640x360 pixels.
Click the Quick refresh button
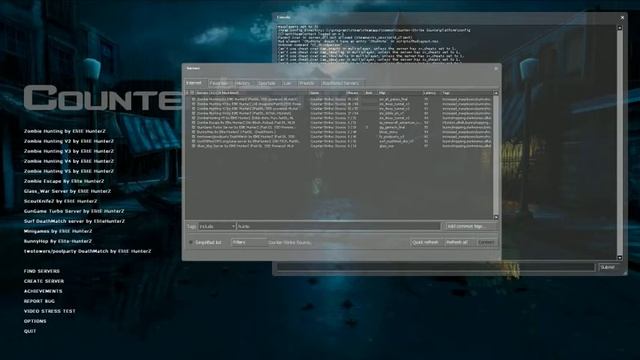point(426,242)
